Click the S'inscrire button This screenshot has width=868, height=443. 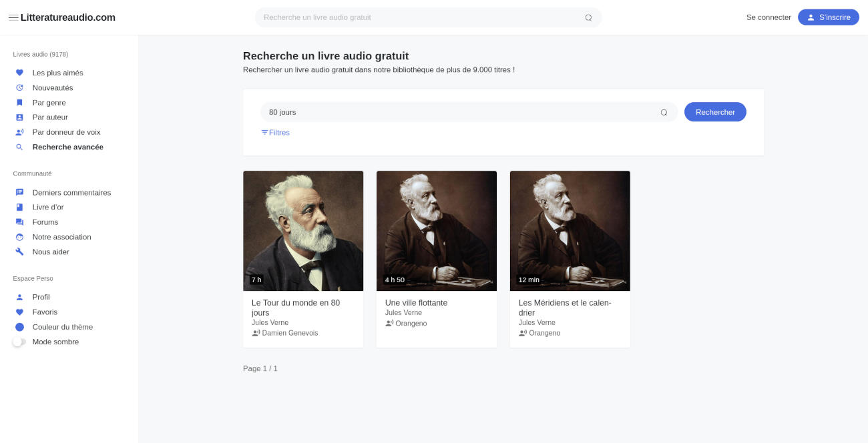(828, 17)
